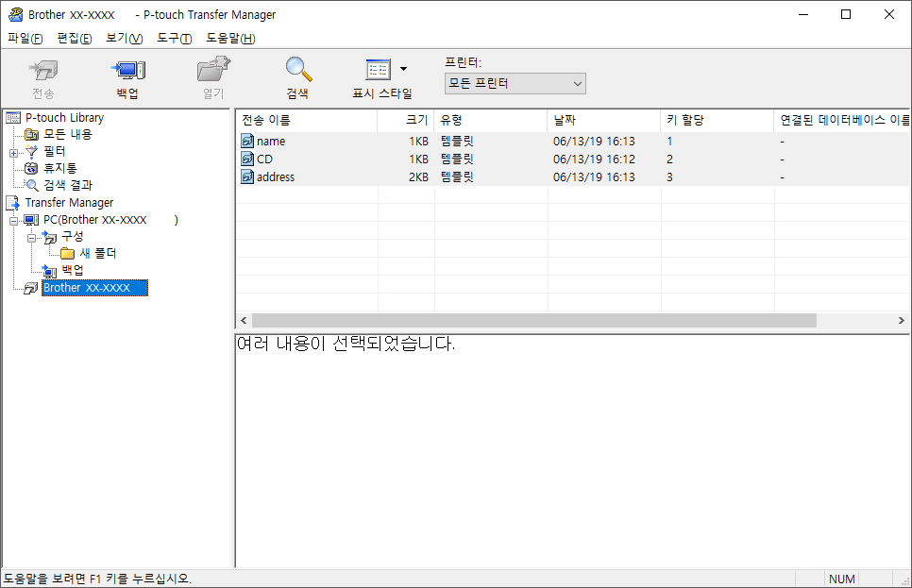This screenshot has height=588, width=912.
Task: Select highlighted Brother XX-XXXX printer node
Action: pyautogui.click(x=94, y=288)
